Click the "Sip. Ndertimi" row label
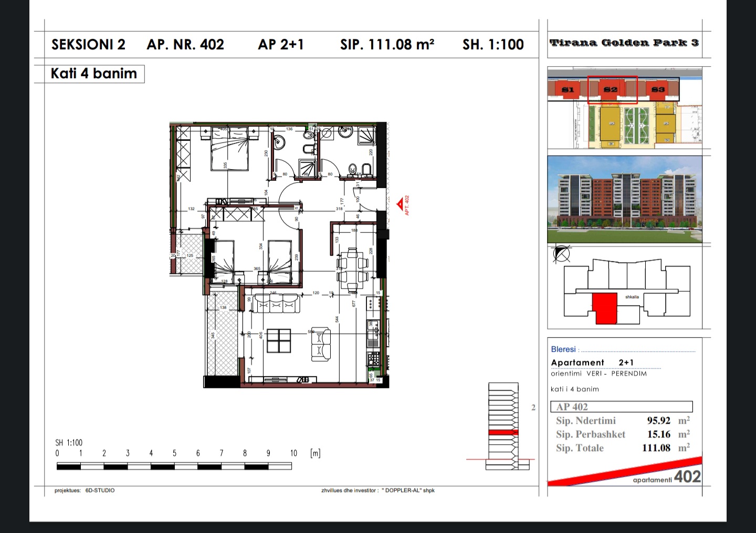This screenshot has height=533, width=756. [x=586, y=421]
